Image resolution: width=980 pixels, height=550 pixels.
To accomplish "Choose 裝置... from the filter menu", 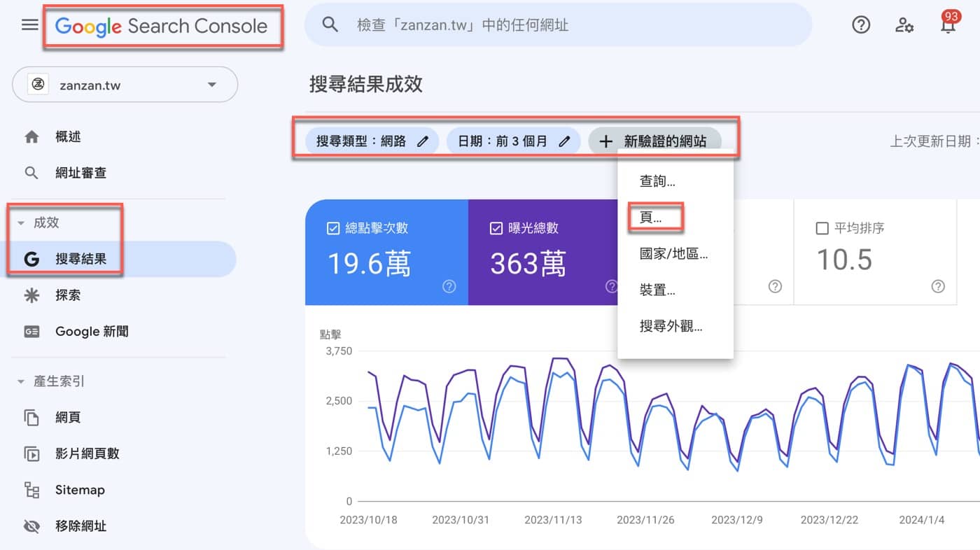I will (675, 290).
